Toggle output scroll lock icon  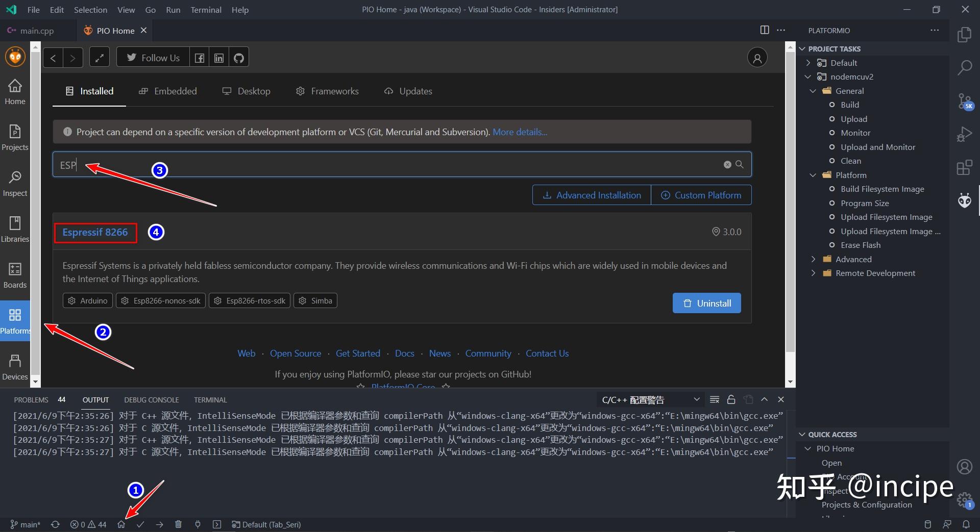(731, 399)
